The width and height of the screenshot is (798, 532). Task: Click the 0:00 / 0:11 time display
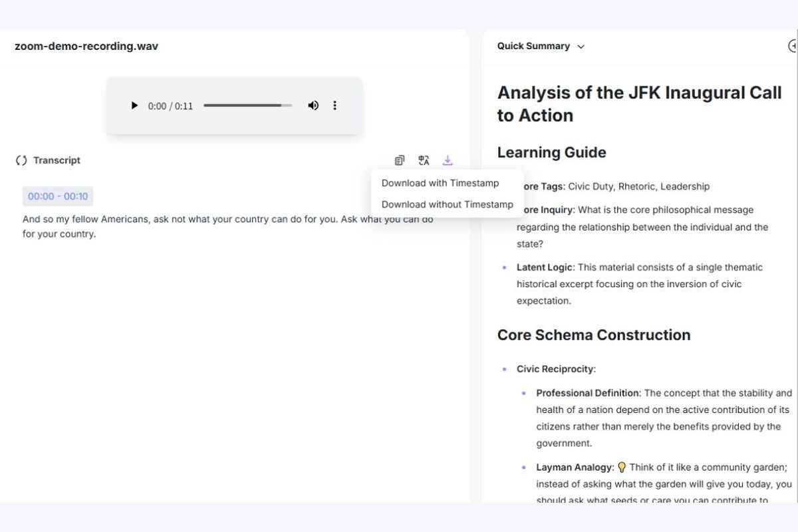[x=170, y=106]
